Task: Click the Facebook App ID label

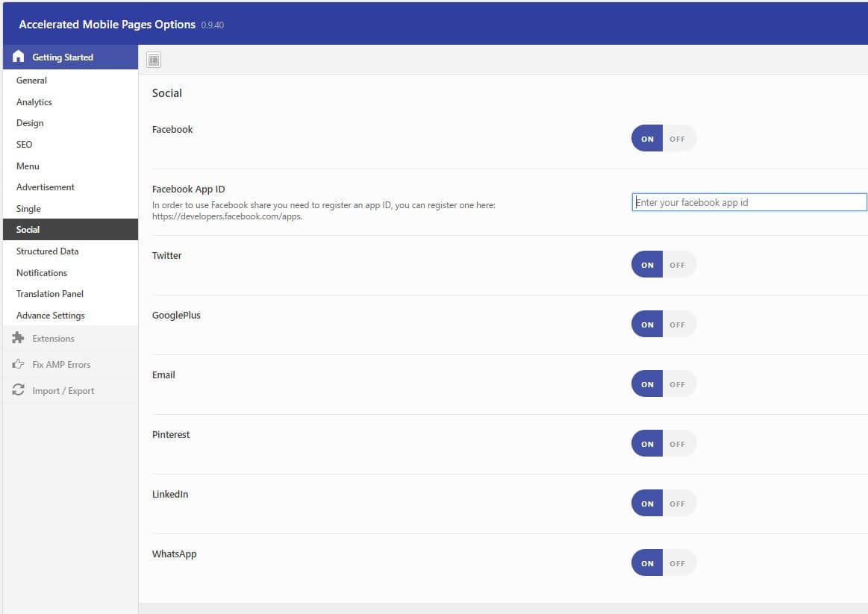Action: coord(188,189)
